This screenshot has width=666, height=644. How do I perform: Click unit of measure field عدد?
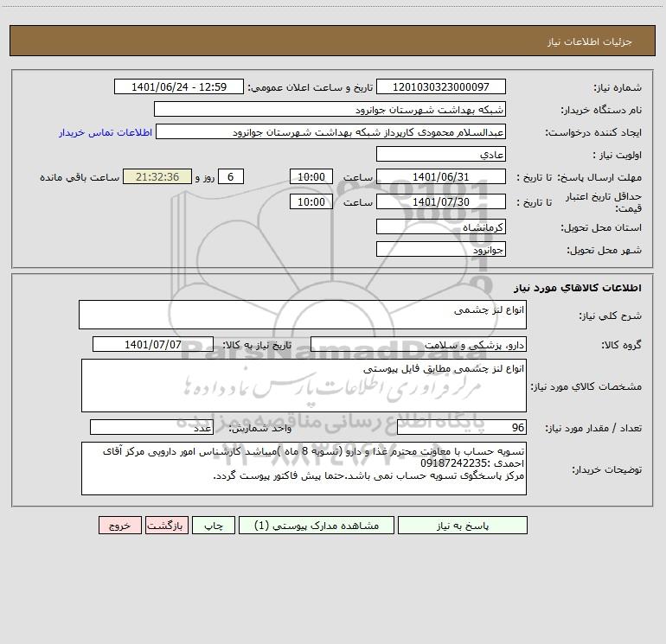click(x=151, y=427)
